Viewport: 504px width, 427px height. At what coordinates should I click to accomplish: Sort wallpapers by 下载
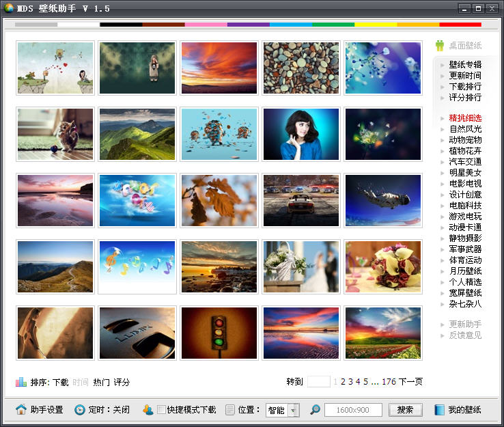point(60,382)
